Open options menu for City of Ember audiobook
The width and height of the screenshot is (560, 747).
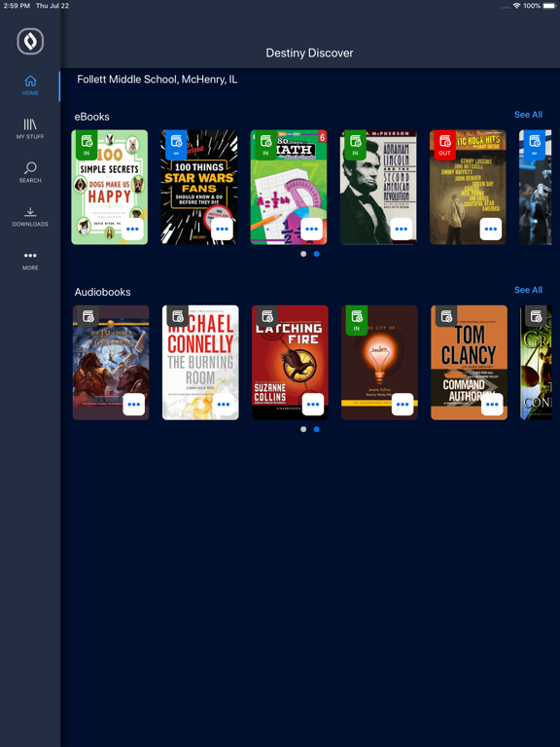click(402, 405)
